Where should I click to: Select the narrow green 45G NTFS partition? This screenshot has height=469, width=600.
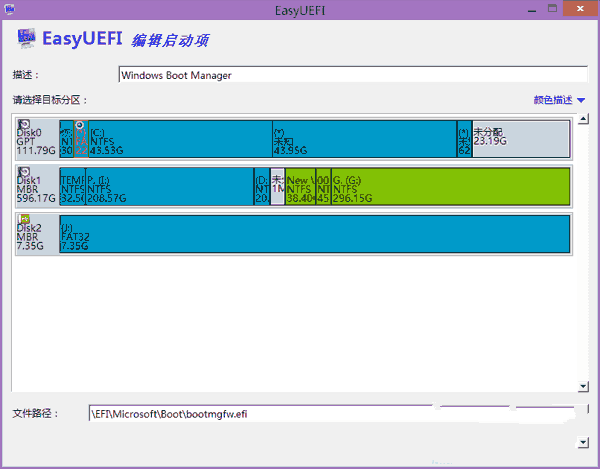(324, 186)
